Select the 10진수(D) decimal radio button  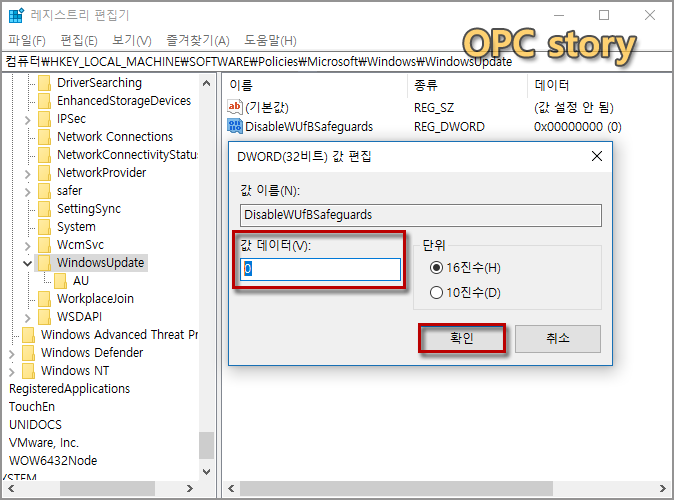(436, 293)
